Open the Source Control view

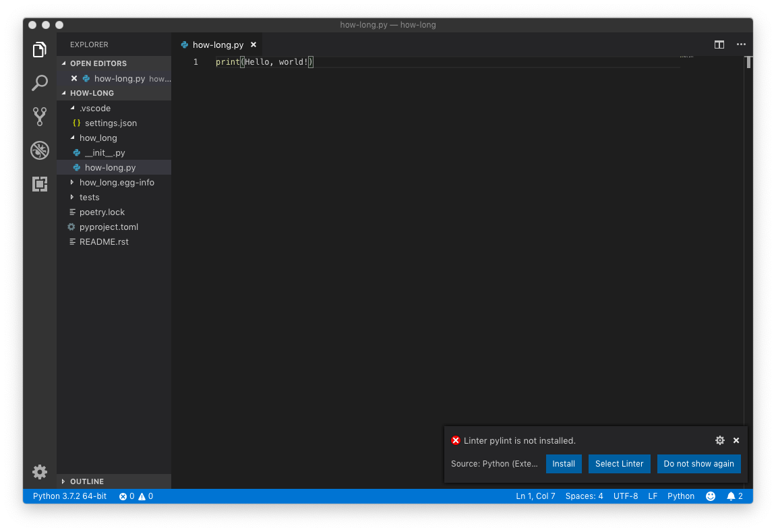(40, 116)
